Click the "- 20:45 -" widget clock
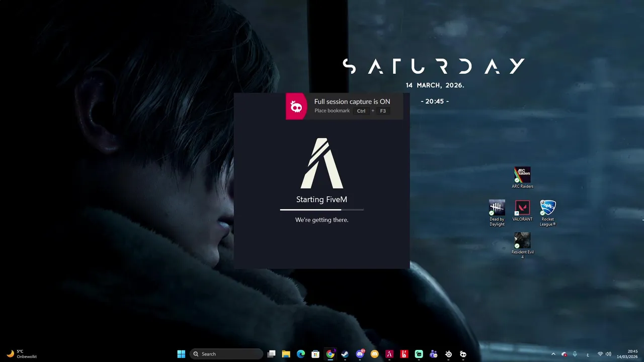Screen dimensions: 644x362 pos(435,101)
